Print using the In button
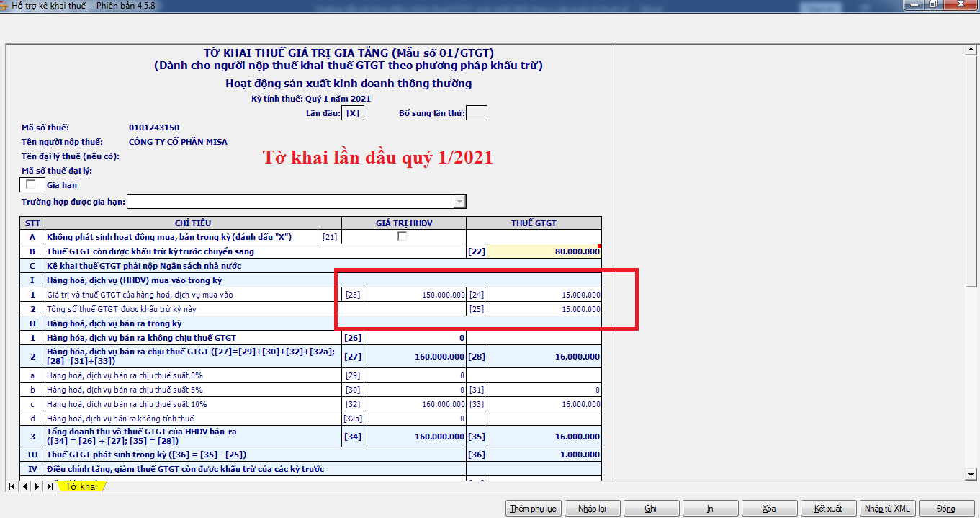Image resolution: width=980 pixels, height=518 pixels. (x=710, y=509)
